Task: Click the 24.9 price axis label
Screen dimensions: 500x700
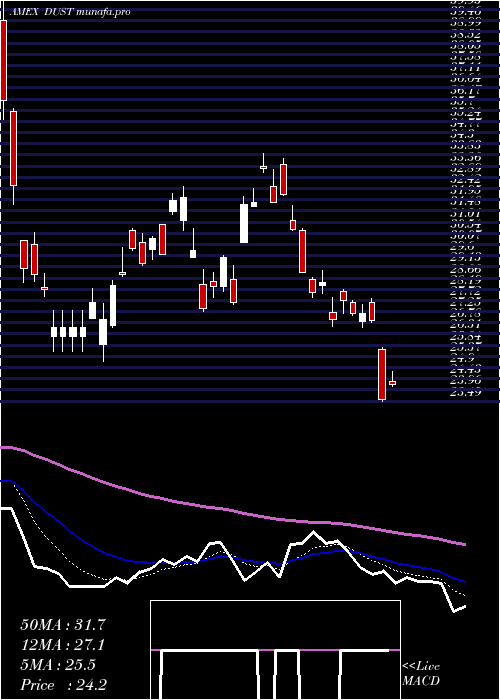Action: point(462,358)
